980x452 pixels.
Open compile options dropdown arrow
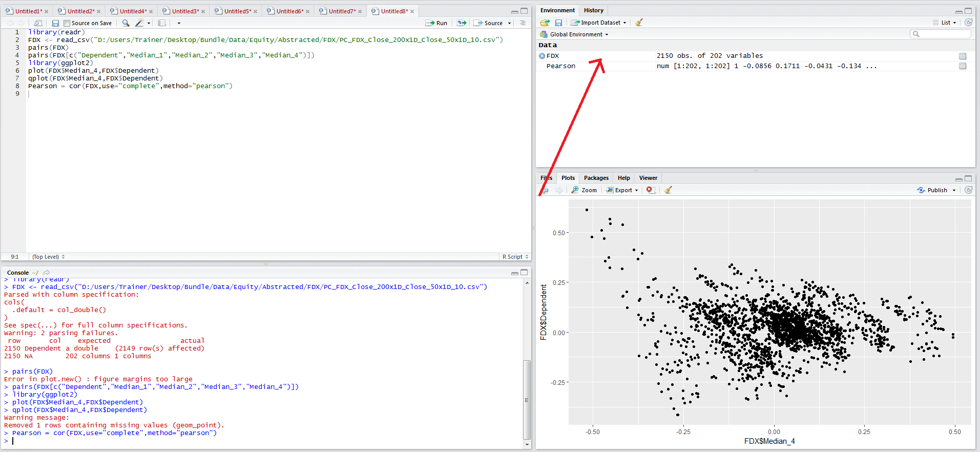179,23
